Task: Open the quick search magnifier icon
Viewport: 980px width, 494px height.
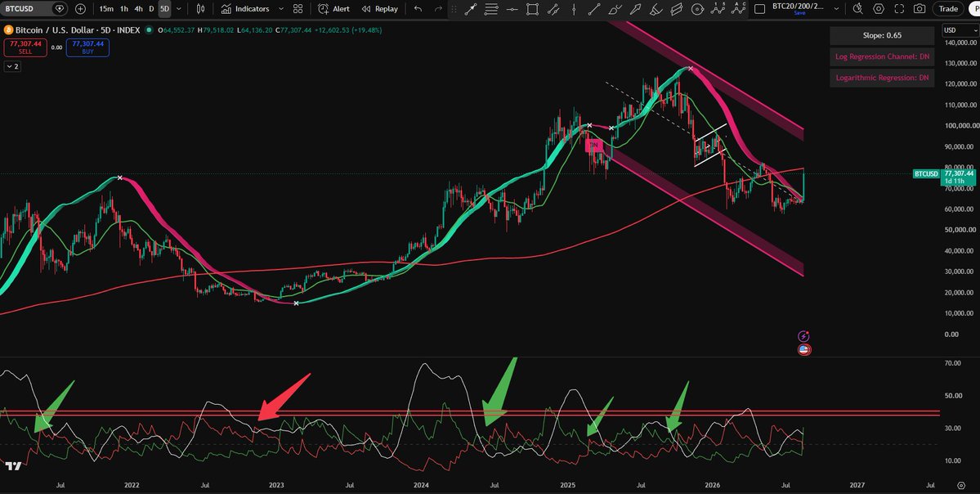Action: point(858,9)
